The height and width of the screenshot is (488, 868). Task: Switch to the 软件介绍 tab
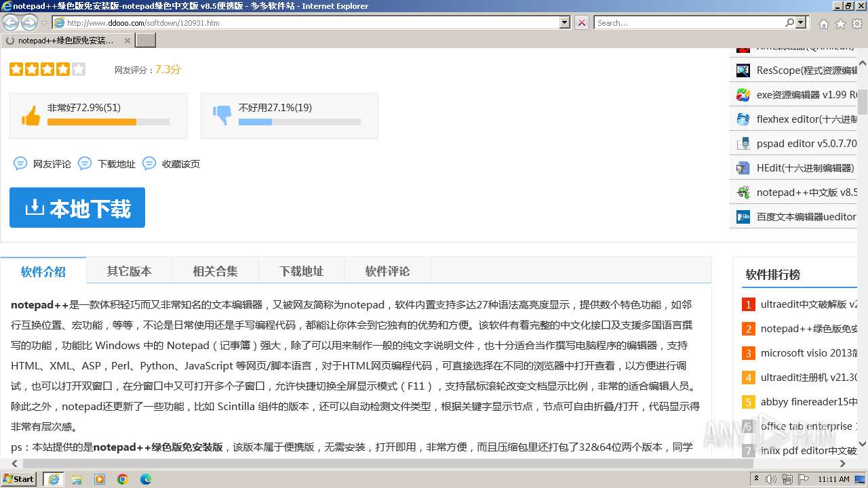click(x=43, y=271)
